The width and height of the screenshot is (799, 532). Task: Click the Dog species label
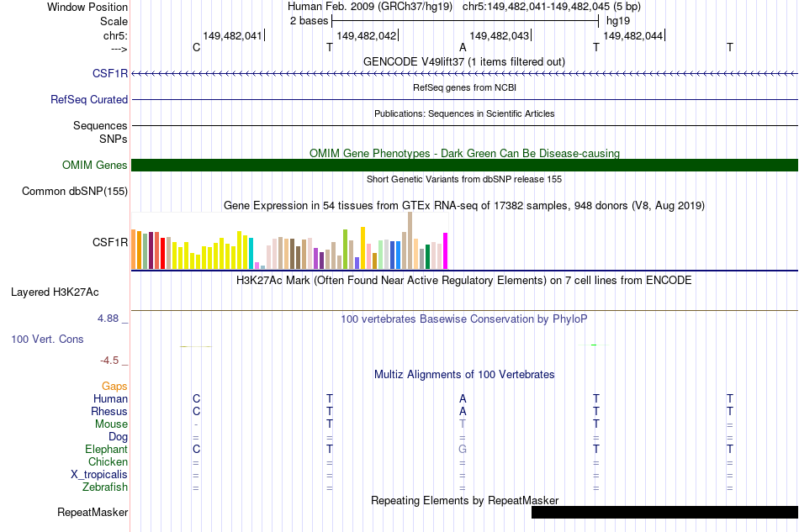click(x=119, y=437)
